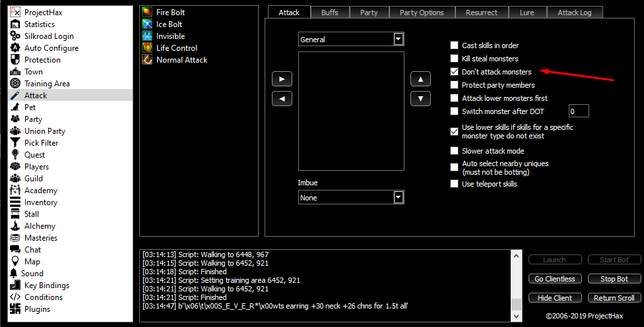
Task: Click the move skill up arrow button
Action: 420,79
